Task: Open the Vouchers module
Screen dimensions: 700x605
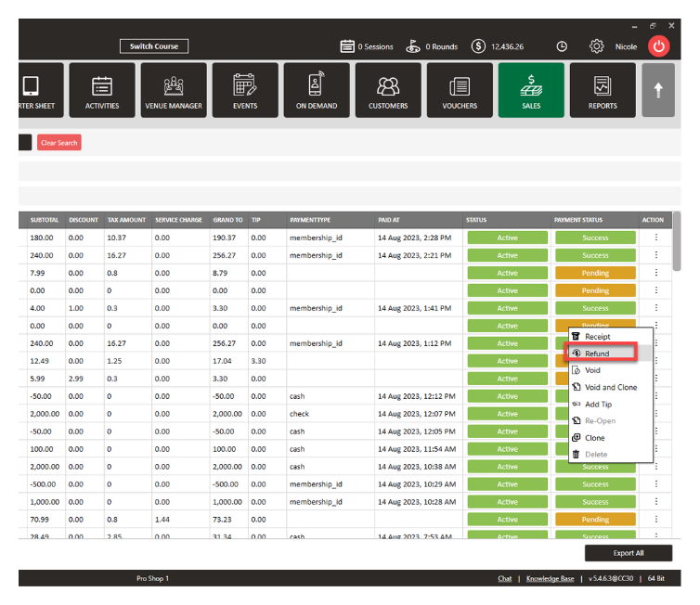Action: pyautogui.click(x=460, y=90)
